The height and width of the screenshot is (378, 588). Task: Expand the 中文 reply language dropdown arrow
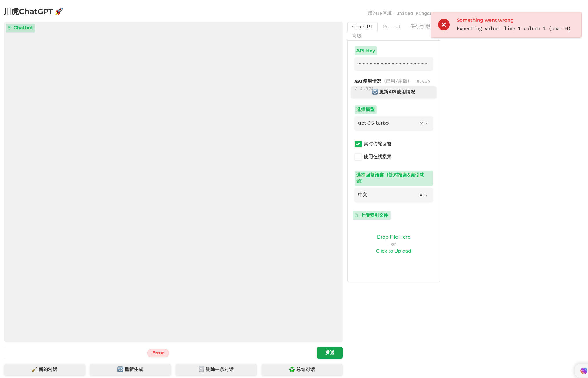[426, 195]
